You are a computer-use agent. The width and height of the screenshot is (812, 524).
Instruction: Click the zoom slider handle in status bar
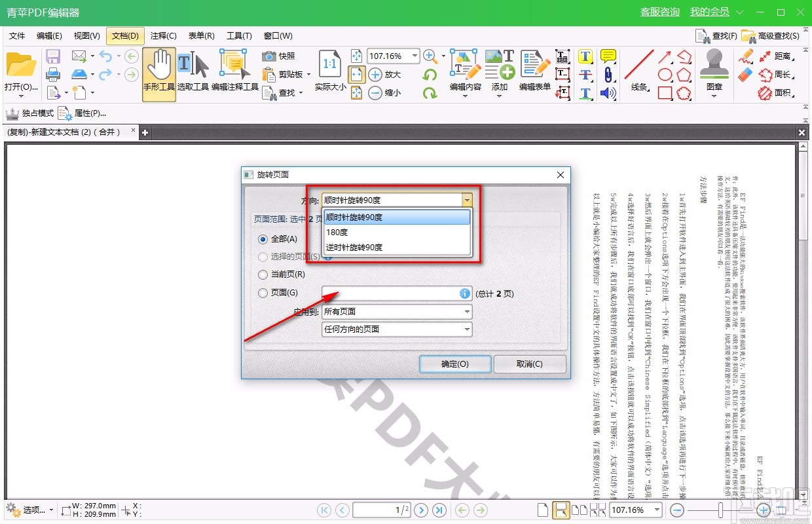(x=721, y=510)
